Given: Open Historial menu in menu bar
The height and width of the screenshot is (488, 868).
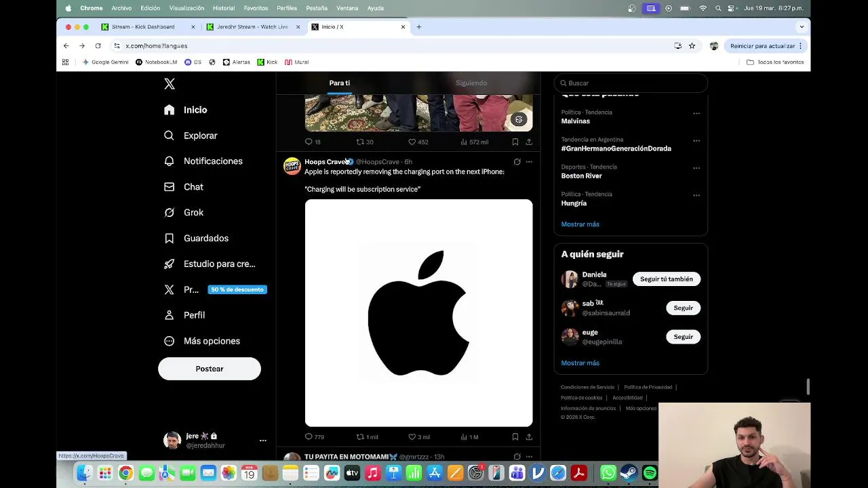Looking at the screenshot, I should (x=224, y=8).
